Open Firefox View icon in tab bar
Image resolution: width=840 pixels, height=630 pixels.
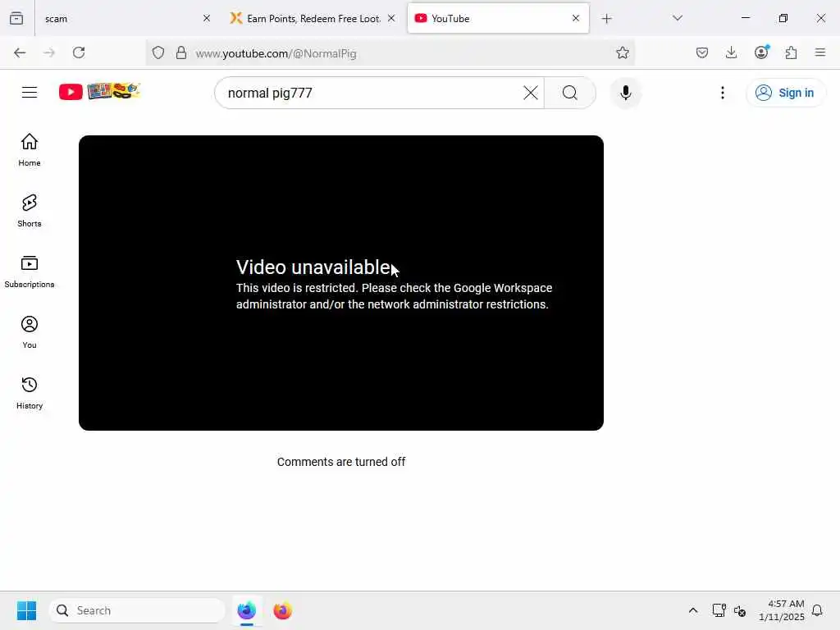tap(16, 18)
